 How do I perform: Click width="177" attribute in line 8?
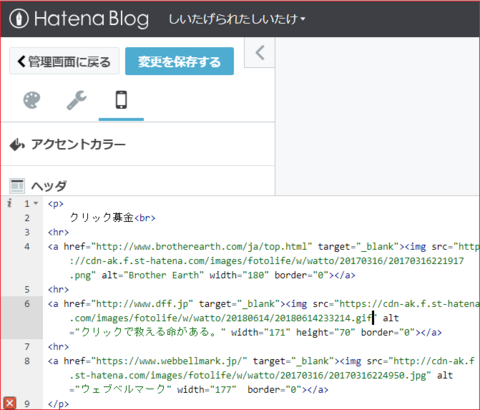(x=207, y=390)
